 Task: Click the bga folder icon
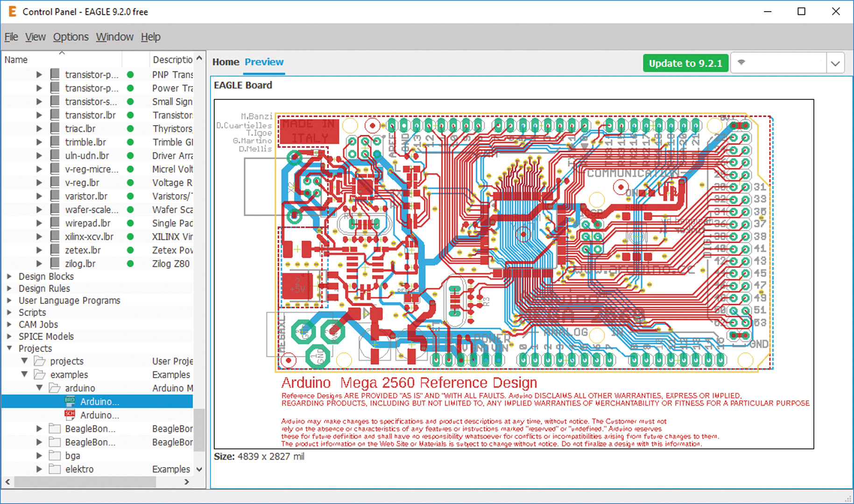[x=55, y=455]
